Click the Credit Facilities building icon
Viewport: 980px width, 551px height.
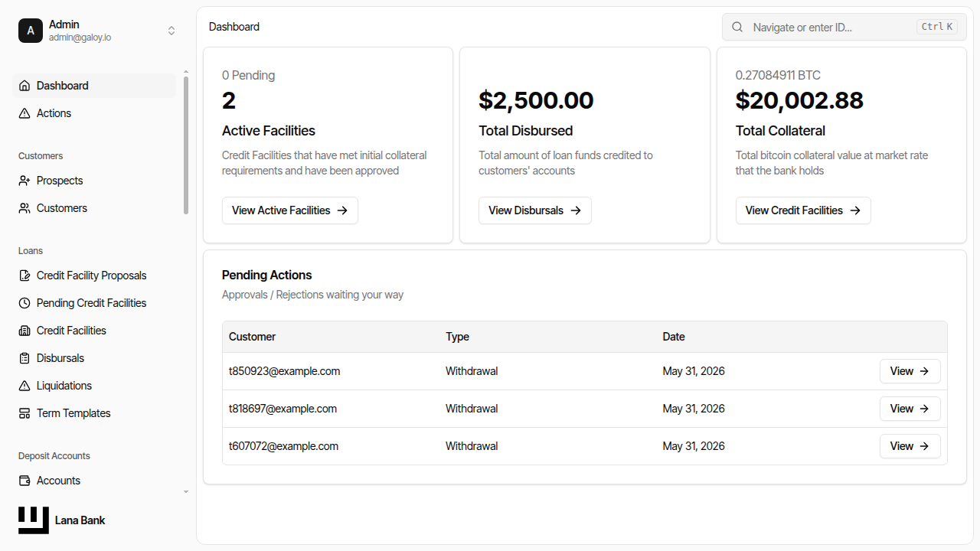pos(24,331)
